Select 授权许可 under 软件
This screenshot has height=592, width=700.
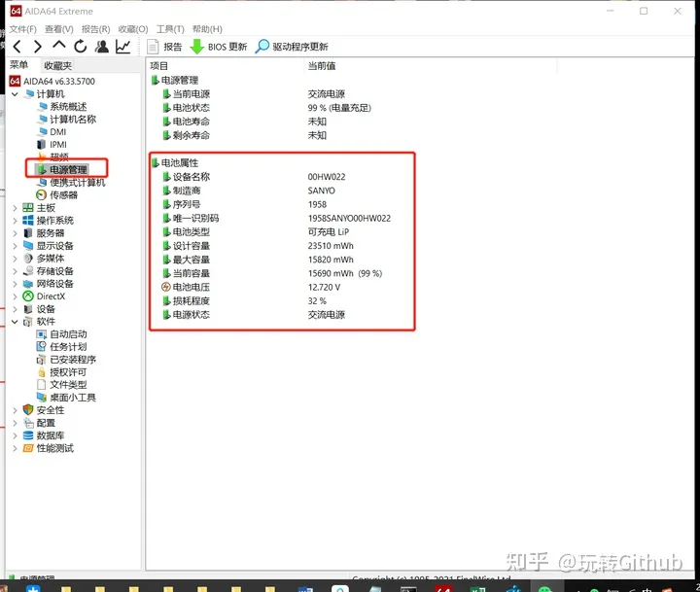pyautogui.click(x=61, y=372)
